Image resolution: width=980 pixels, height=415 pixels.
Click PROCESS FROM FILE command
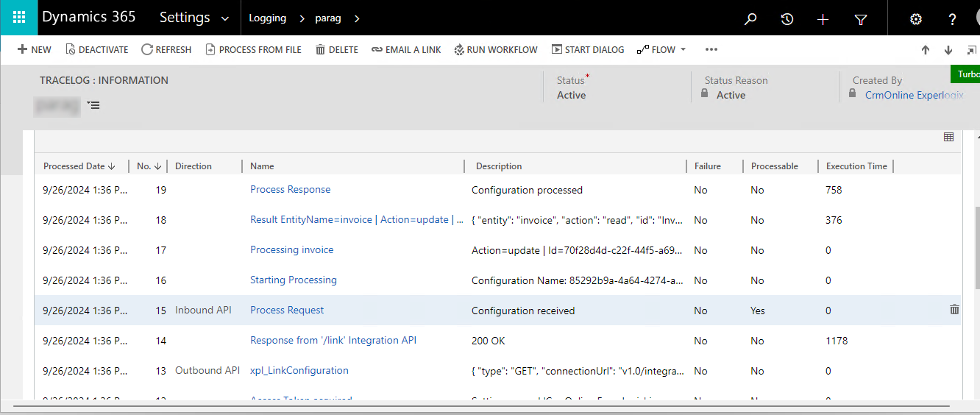pos(253,49)
